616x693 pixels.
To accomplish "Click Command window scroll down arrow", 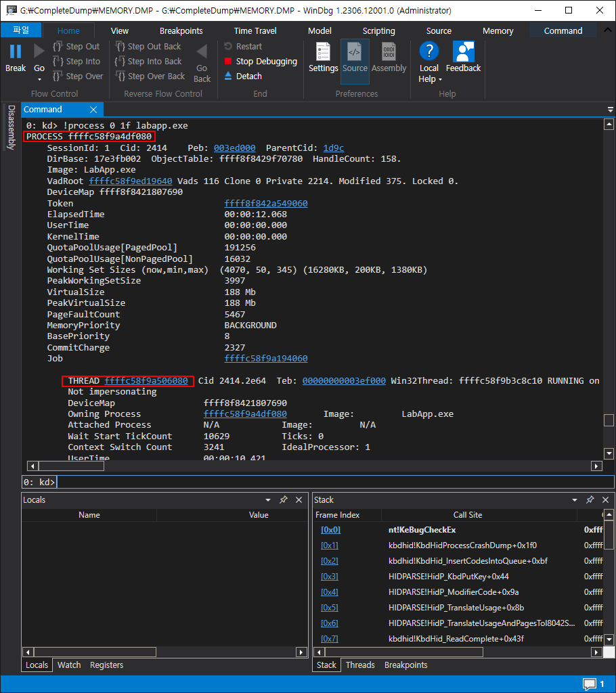I will pos(609,453).
